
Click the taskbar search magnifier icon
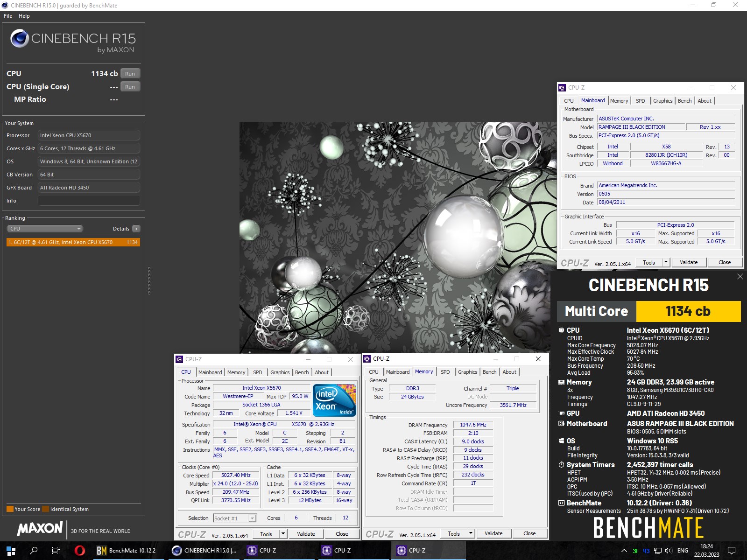(x=34, y=551)
